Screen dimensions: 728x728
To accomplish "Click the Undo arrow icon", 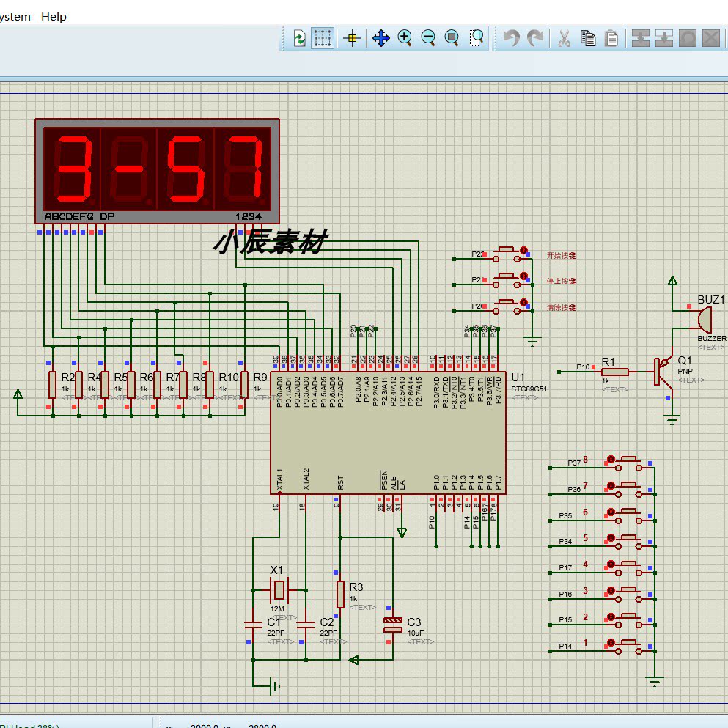I will tap(512, 38).
